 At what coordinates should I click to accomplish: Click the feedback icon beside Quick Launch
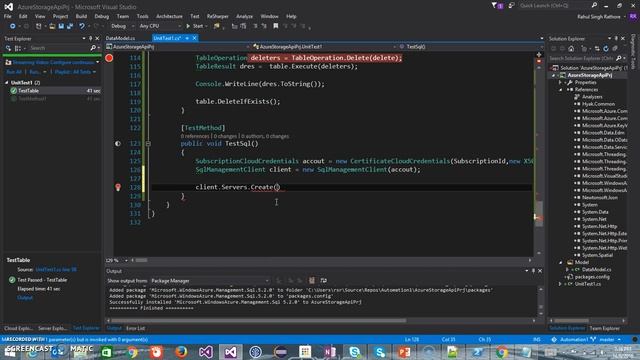[511, 5]
